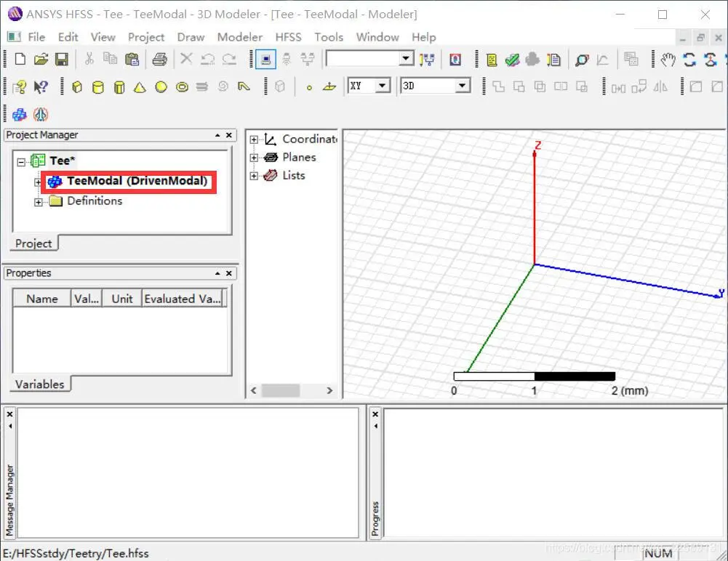
Task: Click the history tree horizontal scrollbar
Action: pos(291,391)
